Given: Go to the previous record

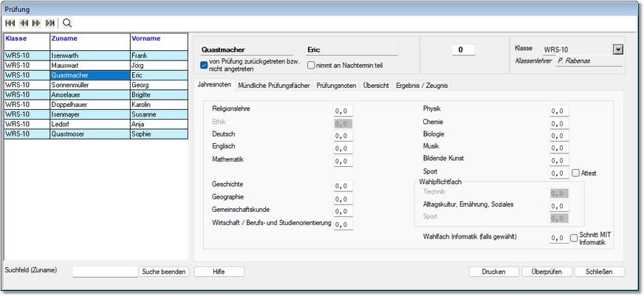Looking at the screenshot, I should [24, 23].
